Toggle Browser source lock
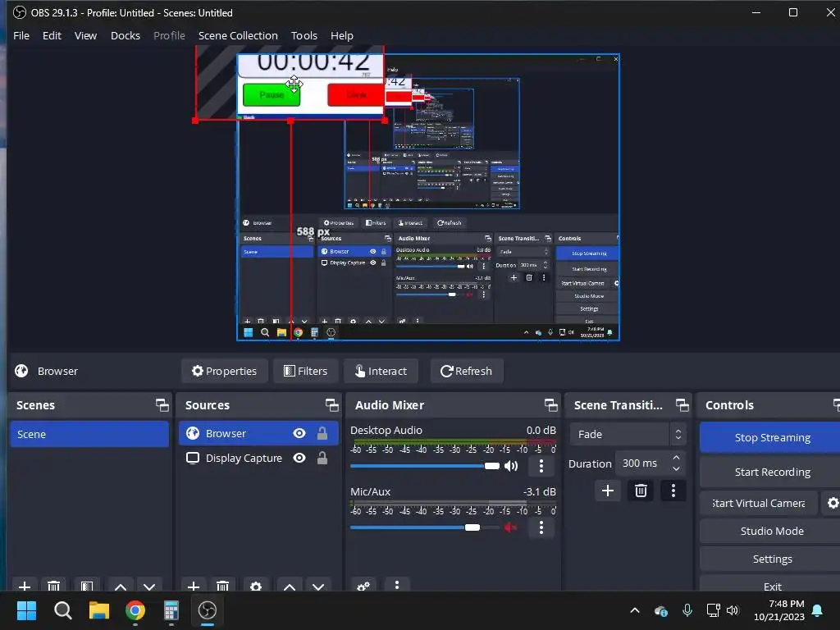The width and height of the screenshot is (840, 630). coord(322,433)
